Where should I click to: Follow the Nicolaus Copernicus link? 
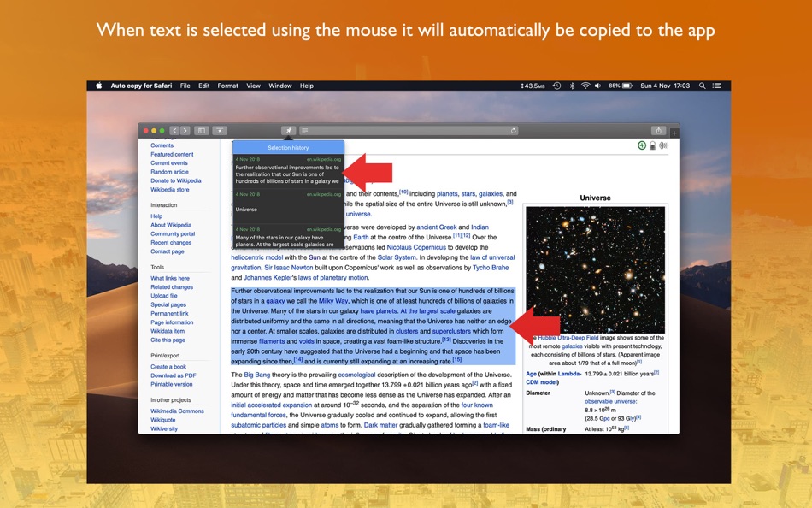coord(416,247)
